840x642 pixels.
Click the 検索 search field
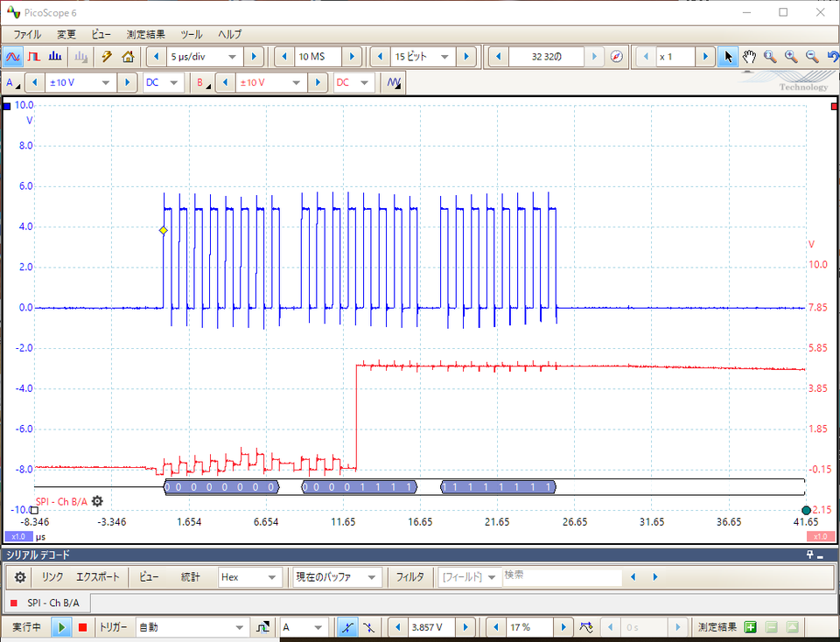point(560,577)
